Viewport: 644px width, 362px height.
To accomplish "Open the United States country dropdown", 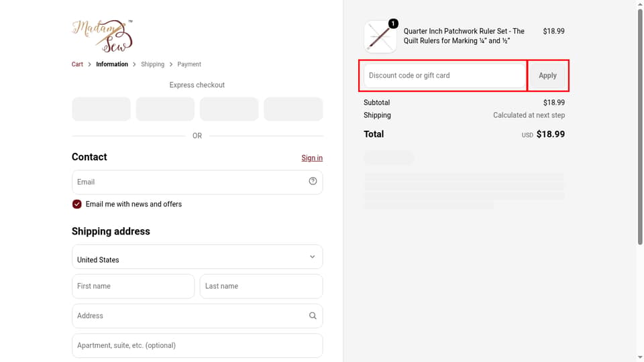I will pyautogui.click(x=197, y=257).
